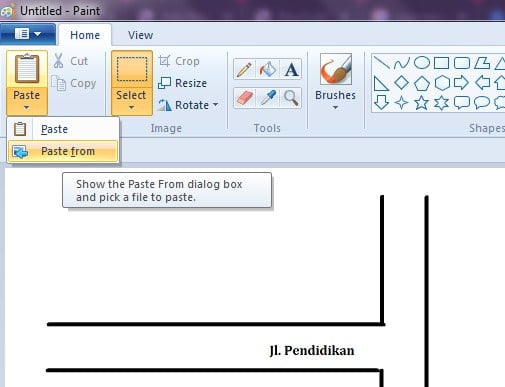Select the Diamond shape
This screenshot has height=387, width=505.
(x=401, y=83)
